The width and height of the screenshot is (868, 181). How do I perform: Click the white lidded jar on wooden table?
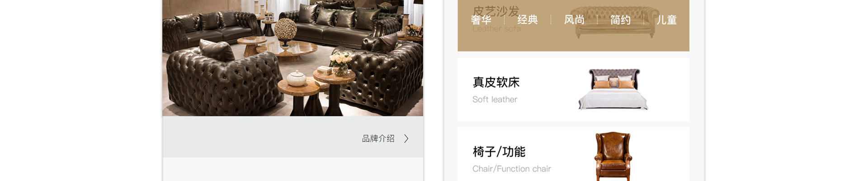click(297, 79)
